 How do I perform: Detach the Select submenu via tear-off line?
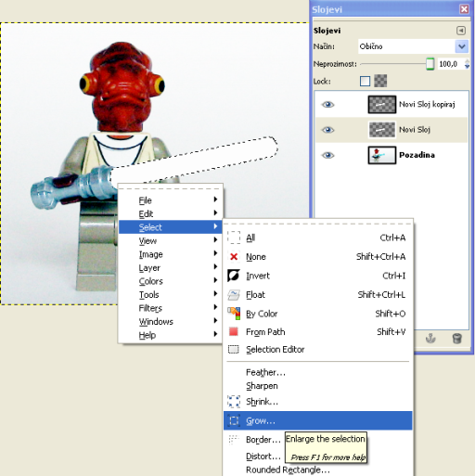pyautogui.click(x=317, y=223)
